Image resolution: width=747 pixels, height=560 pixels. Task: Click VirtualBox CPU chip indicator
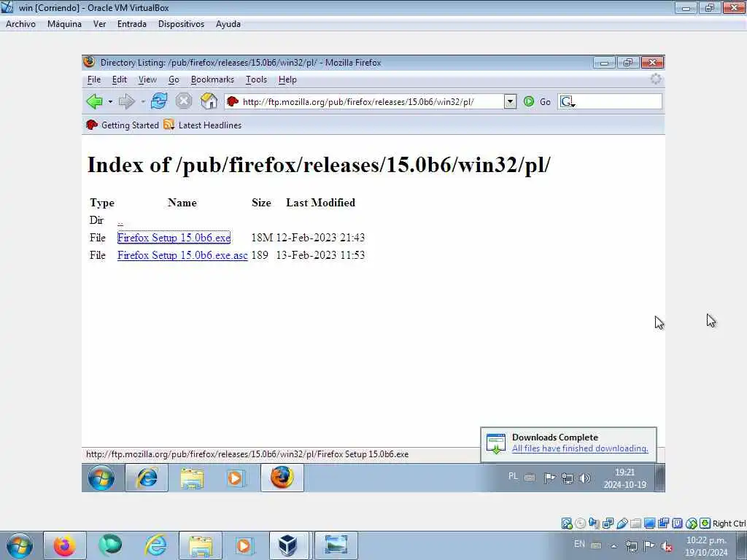[677, 524]
